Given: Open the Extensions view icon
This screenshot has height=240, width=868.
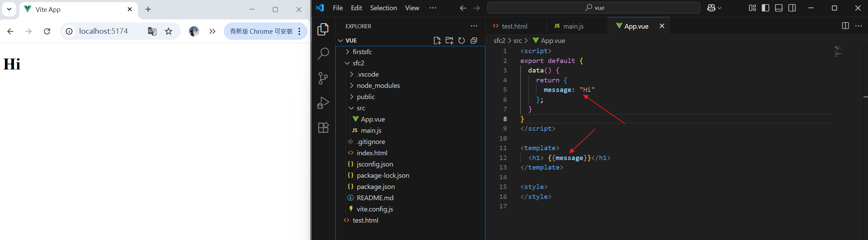Looking at the screenshot, I should click(323, 128).
